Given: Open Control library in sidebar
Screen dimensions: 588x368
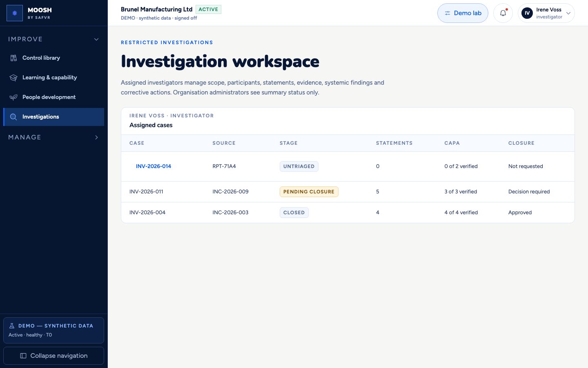Looking at the screenshot, I should pos(53,58).
